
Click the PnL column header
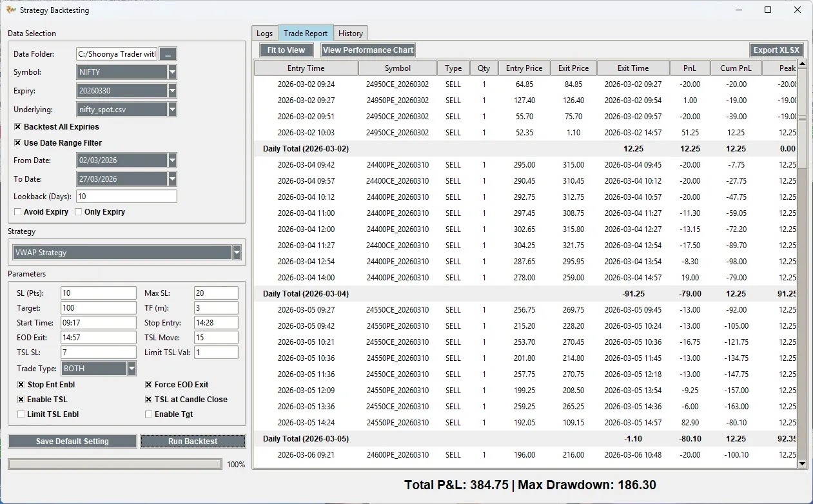[690, 68]
